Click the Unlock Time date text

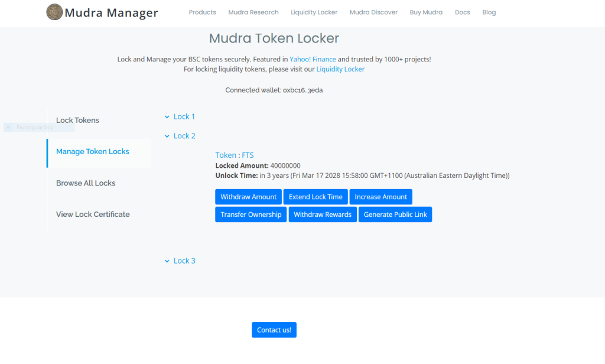tap(385, 175)
